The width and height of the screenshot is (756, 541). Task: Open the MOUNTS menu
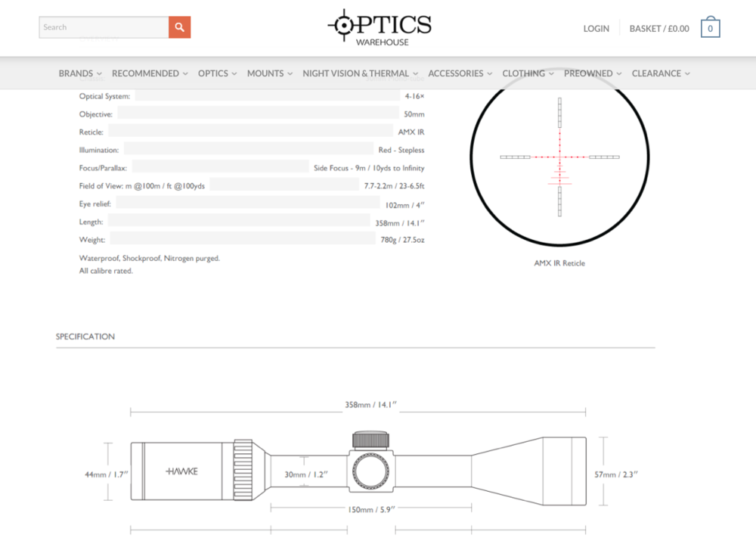click(269, 73)
